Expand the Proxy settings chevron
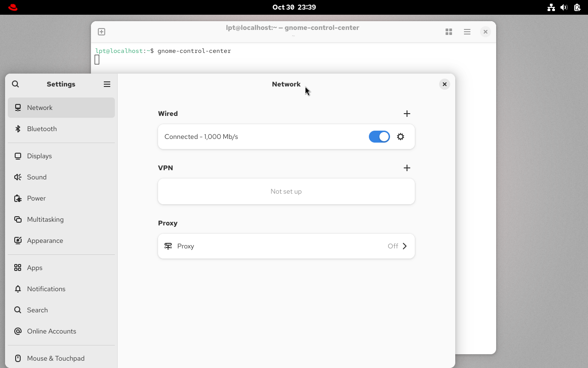The image size is (588, 368). (x=405, y=246)
